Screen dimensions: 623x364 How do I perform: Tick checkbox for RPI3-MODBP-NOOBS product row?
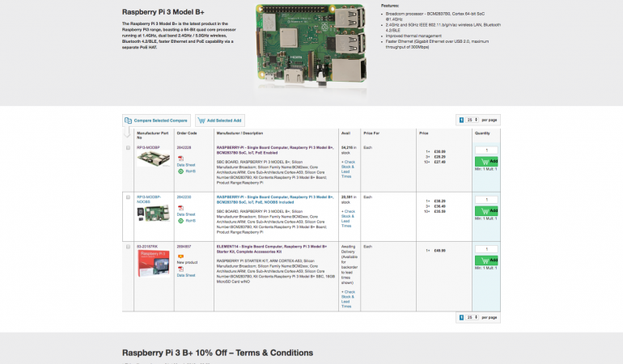click(128, 197)
